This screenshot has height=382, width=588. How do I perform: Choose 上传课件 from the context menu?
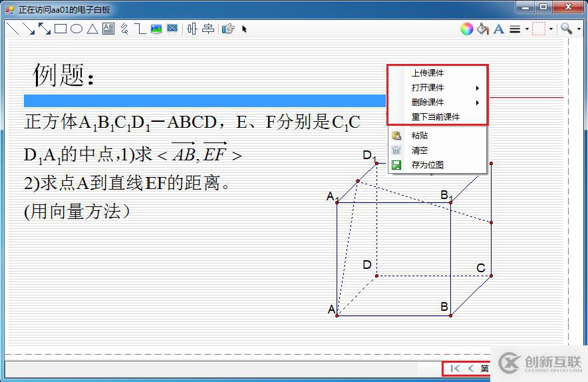click(x=438, y=73)
